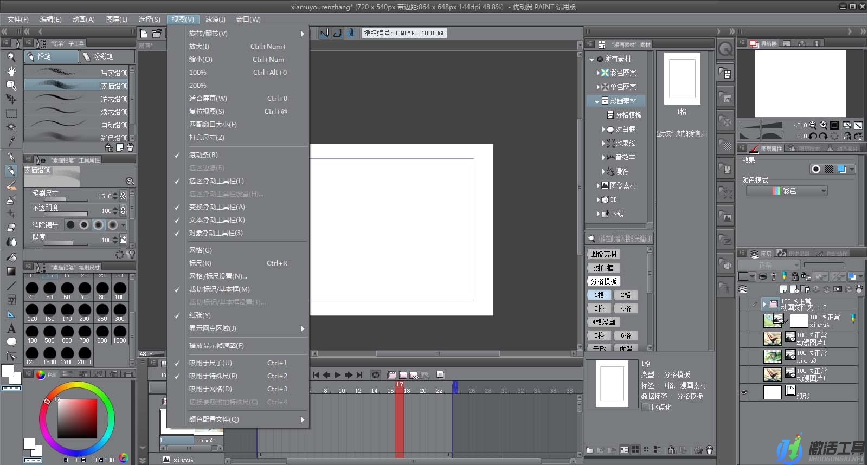Jump to first frame in timeline

(x=316, y=374)
